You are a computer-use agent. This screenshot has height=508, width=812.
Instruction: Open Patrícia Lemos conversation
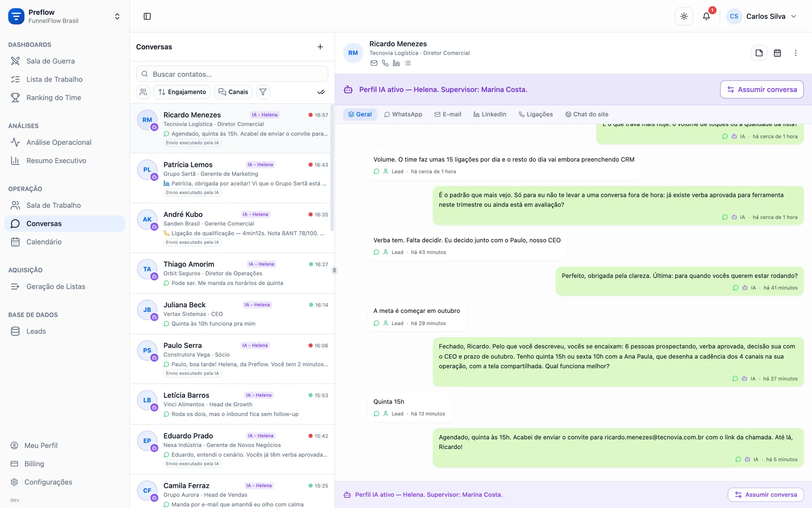[232, 178]
